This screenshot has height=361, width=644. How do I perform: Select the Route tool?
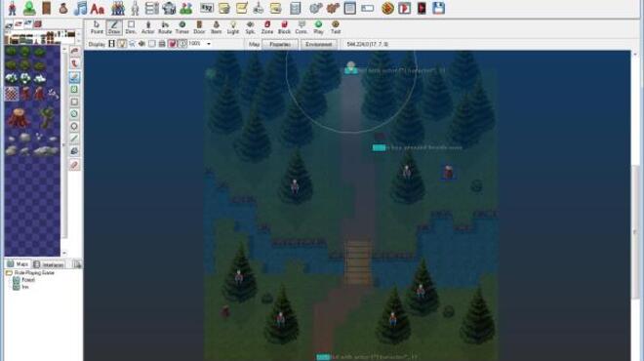[x=165, y=27]
